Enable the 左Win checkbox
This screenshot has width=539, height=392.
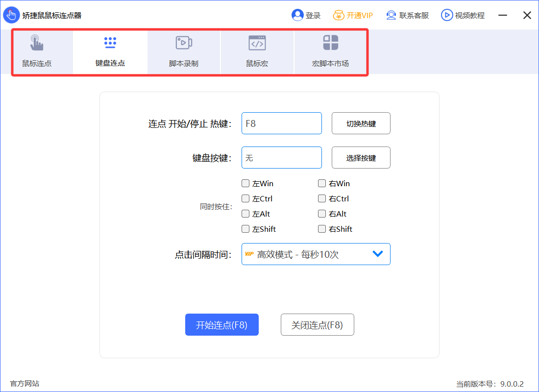pos(245,183)
